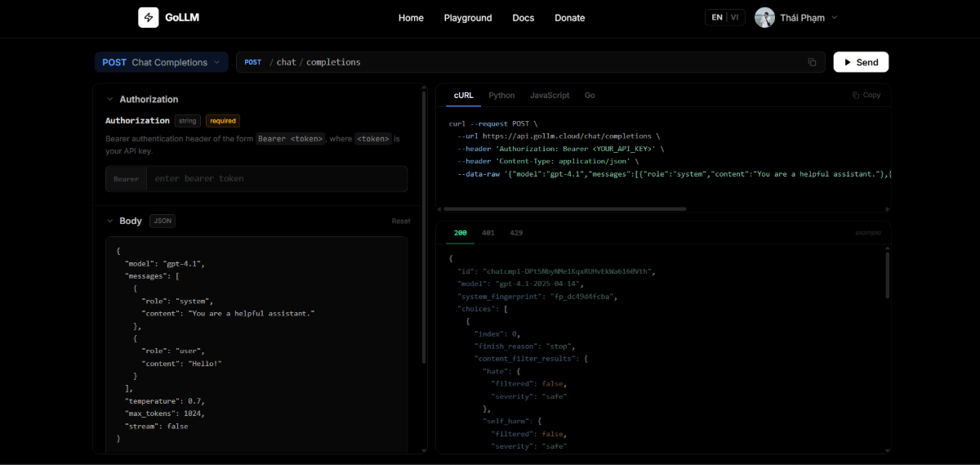Reset the request body
This screenshot has height=465, width=980.
401,221
